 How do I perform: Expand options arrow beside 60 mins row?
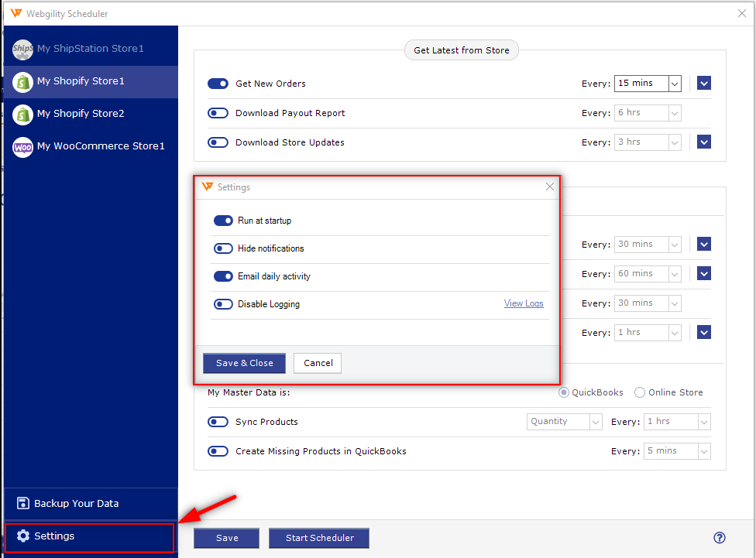tap(704, 274)
